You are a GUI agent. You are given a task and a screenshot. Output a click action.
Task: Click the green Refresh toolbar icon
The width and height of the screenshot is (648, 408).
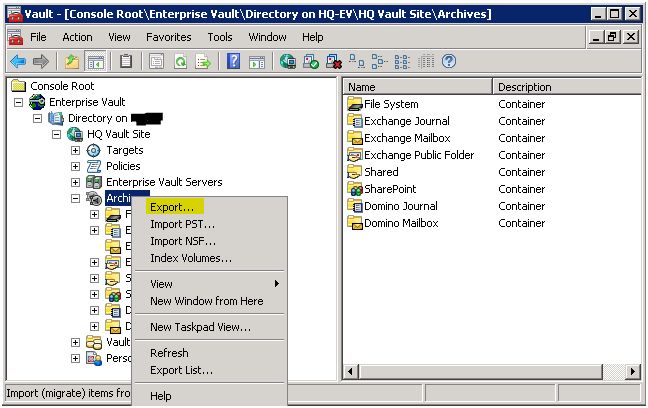pyautogui.click(x=180, y=62)
